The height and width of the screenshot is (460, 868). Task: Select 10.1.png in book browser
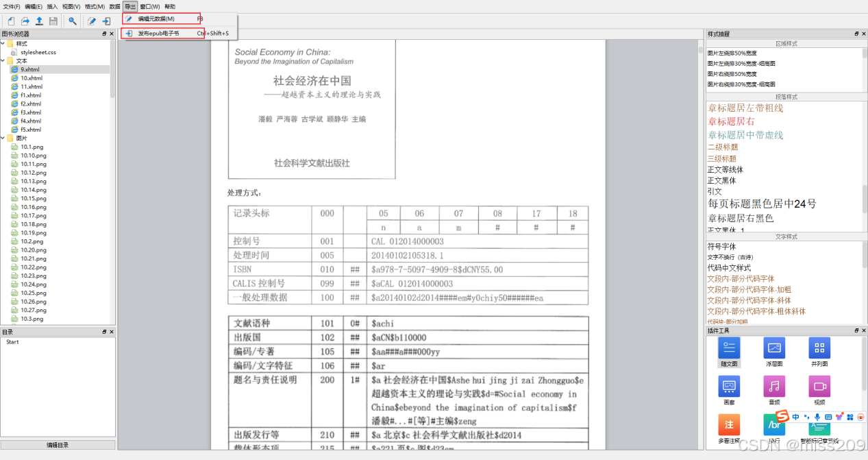[x=32, y=147]
